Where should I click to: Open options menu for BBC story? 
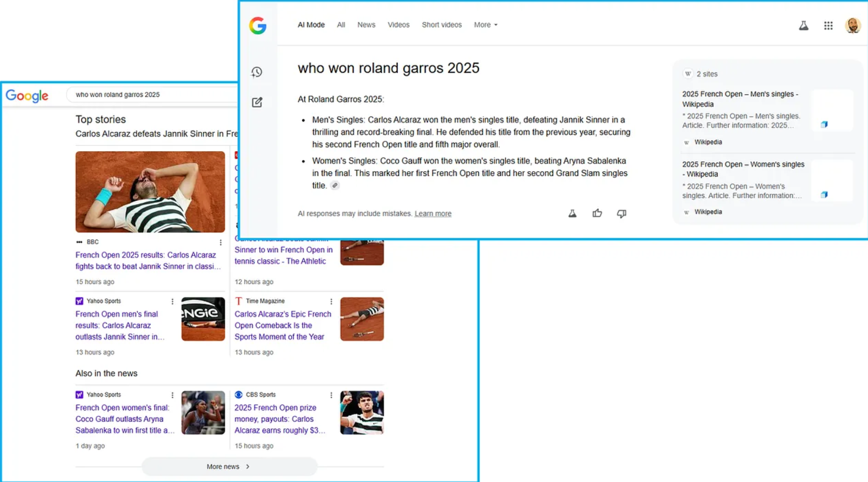pos(221,242)
